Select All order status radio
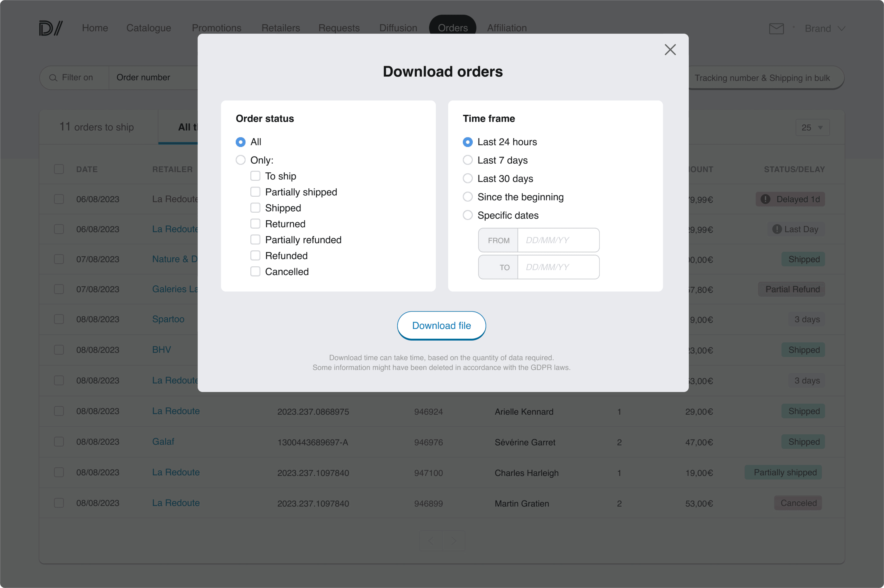Image resolution: width=884 pixels, height=588 pixels. pos(240,142)
